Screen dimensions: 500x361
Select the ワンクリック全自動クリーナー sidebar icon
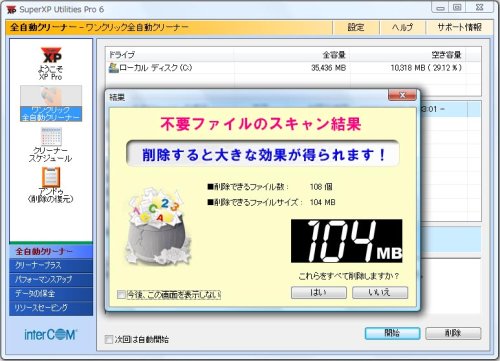coord(51,96)
